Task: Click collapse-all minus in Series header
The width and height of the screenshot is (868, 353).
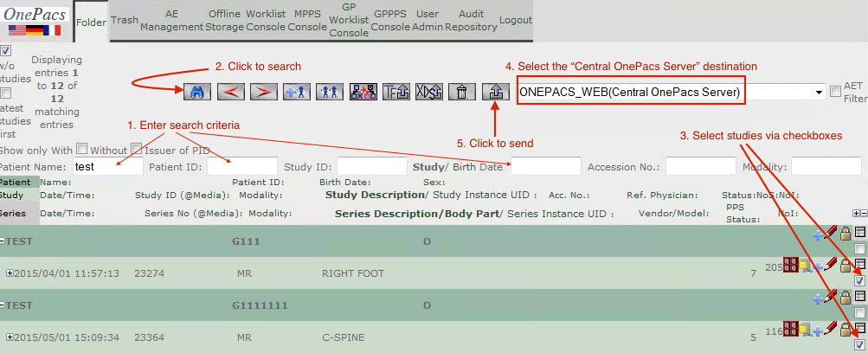Action: click(863, 214)
